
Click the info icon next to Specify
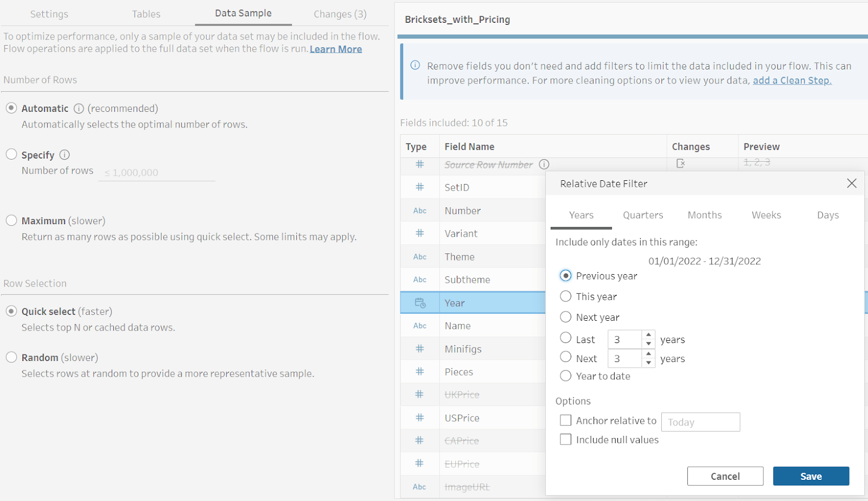65,155
